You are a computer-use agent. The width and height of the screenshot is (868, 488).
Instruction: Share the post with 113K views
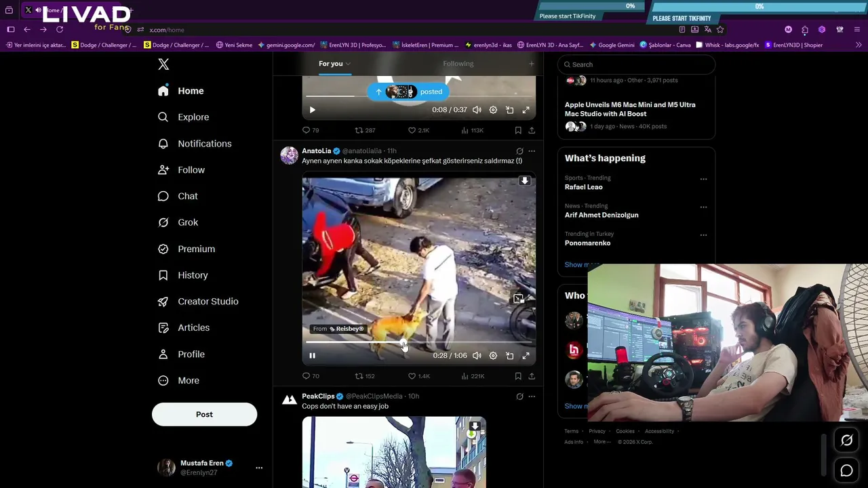point(532,130)
